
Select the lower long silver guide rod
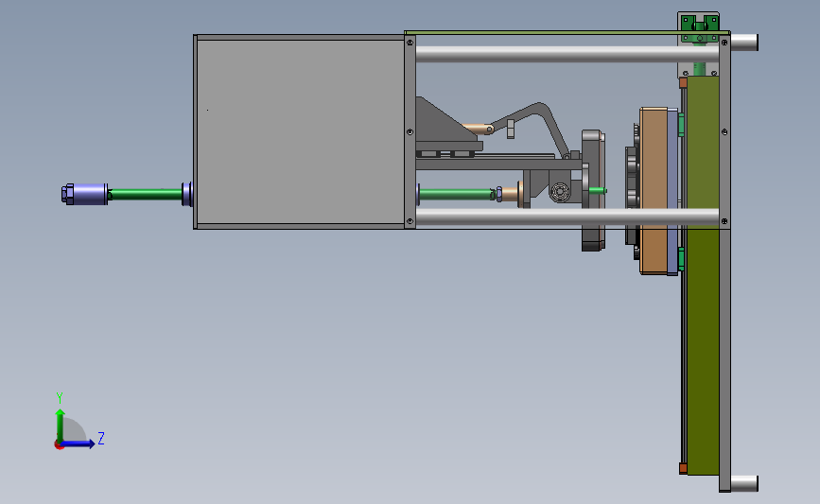(567, 217)
